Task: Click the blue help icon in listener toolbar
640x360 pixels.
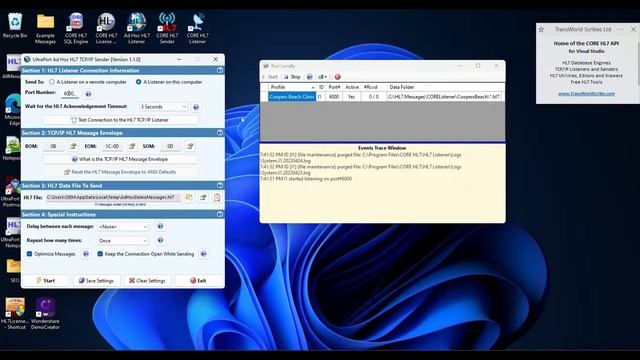Action: [x=309, y=77]
